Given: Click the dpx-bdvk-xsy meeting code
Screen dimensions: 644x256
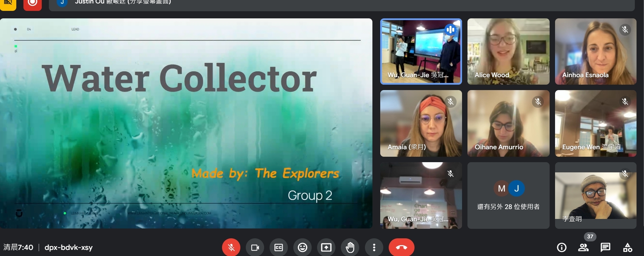Looking at the screenshot, I should click(69, 248).
